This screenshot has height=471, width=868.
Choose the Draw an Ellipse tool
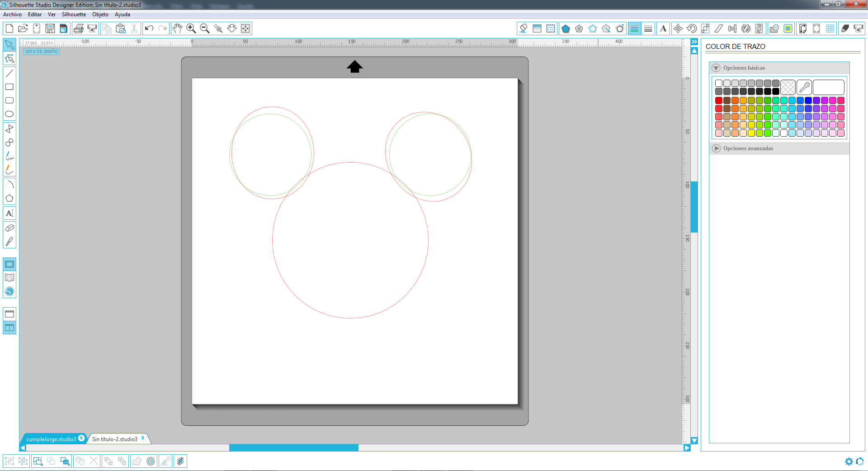click(9, 114)
